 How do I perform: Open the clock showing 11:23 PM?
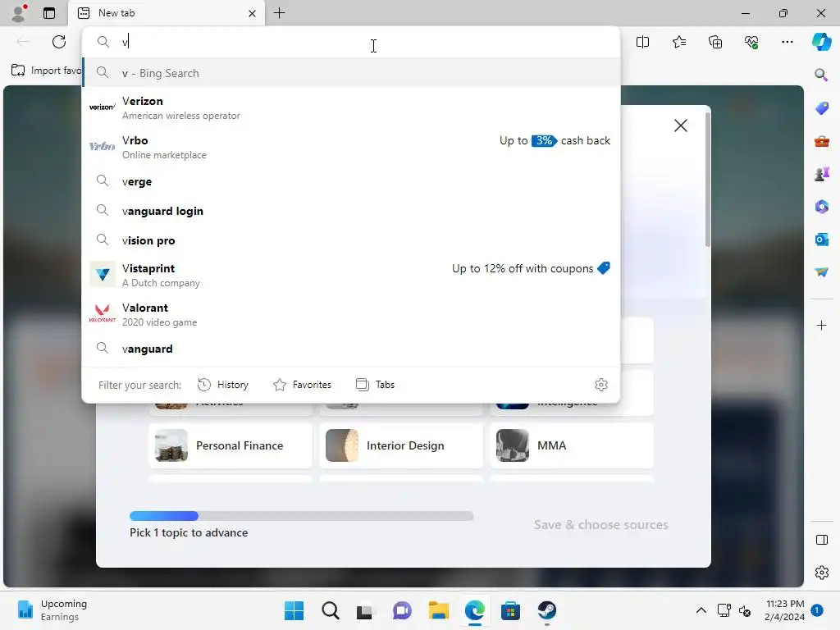click(784, 610)
